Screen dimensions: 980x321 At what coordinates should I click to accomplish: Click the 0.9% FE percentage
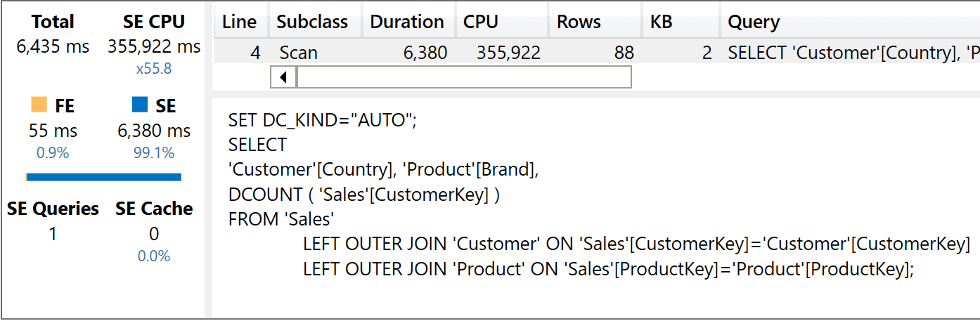pos(53,152)
